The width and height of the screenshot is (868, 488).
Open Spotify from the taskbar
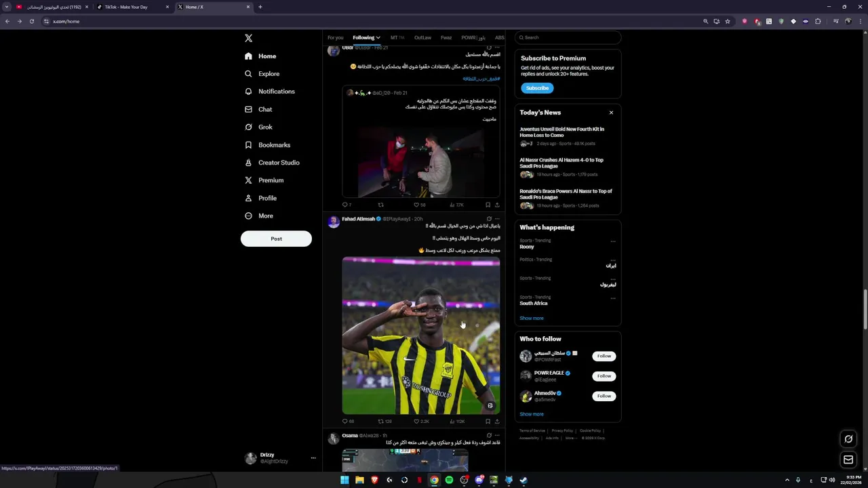pos(449,480)
